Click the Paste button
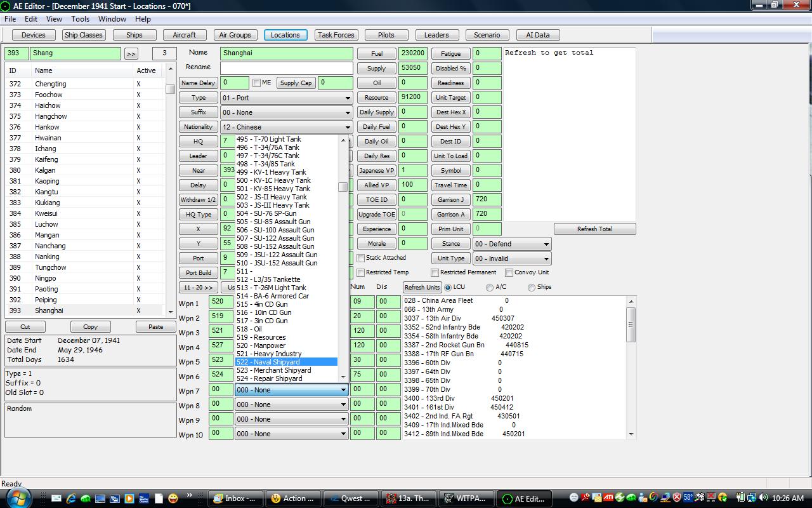 point(155,327)
